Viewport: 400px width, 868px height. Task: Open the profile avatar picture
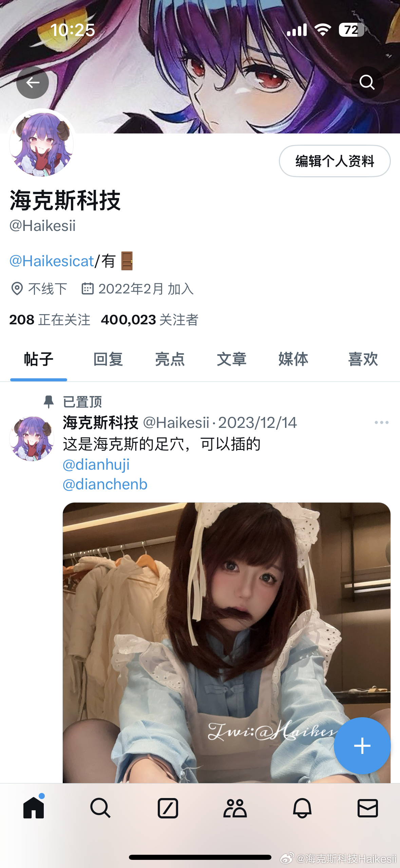(x=41, y=144)
